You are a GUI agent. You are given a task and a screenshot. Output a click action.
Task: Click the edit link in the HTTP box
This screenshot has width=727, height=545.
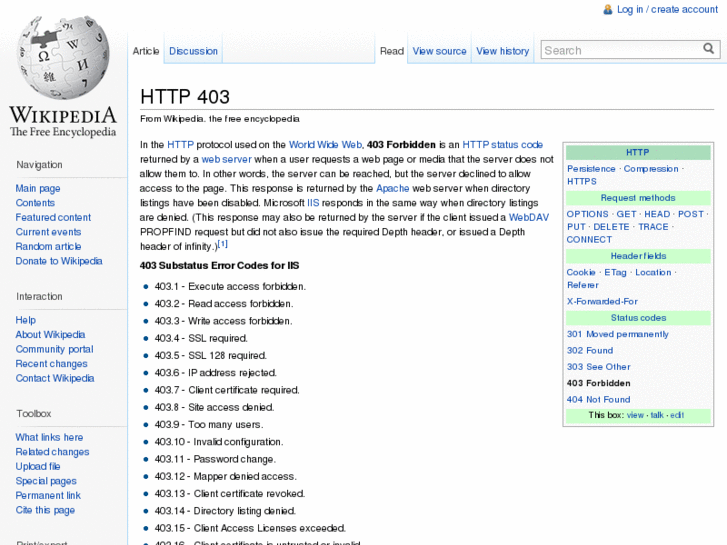coord(677,415)
